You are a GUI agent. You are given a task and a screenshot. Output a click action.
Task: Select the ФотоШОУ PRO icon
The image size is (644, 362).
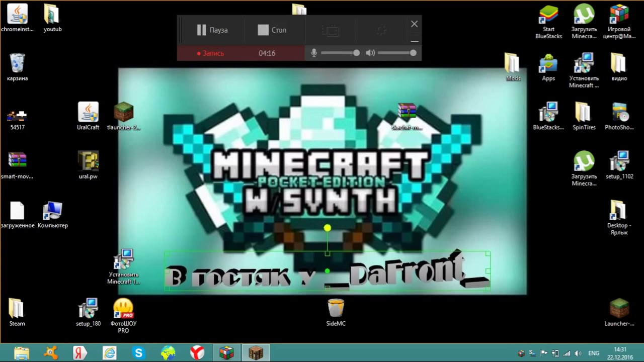click(x=123, y=316)
